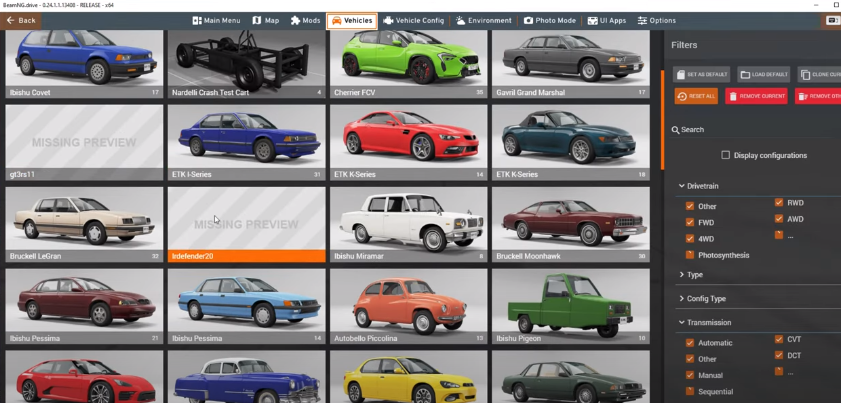
Task: Uncheck the DCT transmission checkbox
Action: click(779, 355)
